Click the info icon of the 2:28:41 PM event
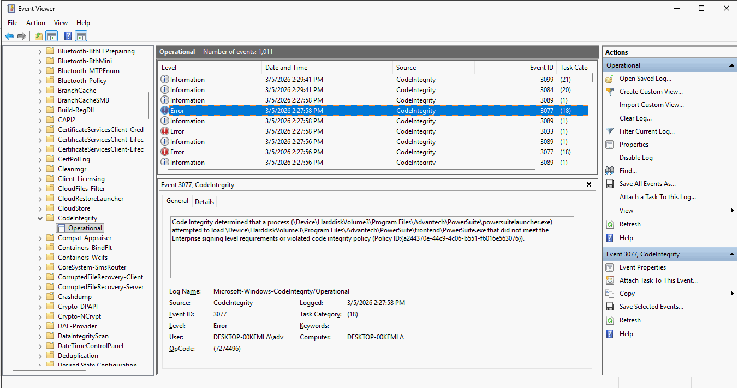Viewport: 737px width, 388px height. pos(165,79)
